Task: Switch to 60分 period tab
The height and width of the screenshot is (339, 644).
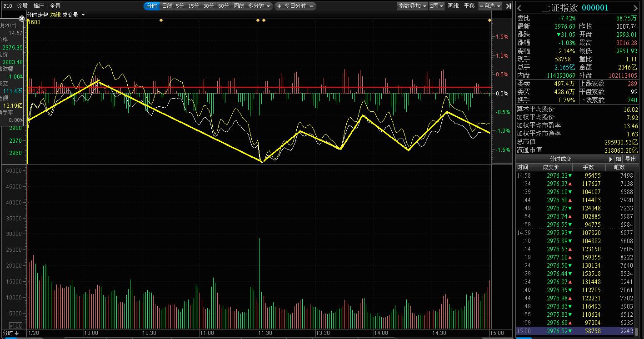Action: [224, 6]
